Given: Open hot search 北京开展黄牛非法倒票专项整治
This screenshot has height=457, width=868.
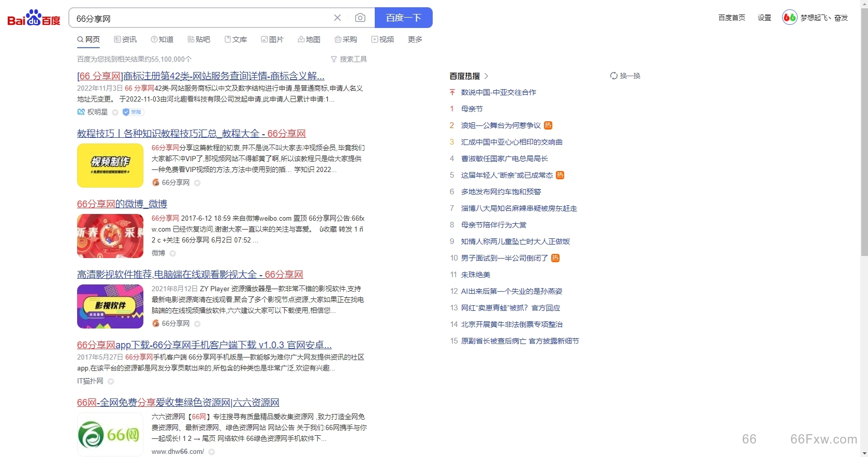Looking at the screenshot, I should [x=512, y=324].
